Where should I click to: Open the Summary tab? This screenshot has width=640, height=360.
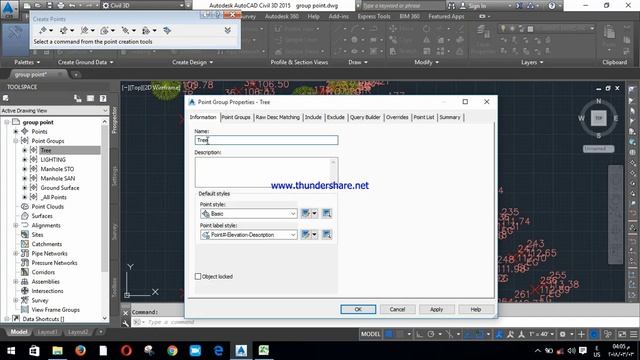450,117
